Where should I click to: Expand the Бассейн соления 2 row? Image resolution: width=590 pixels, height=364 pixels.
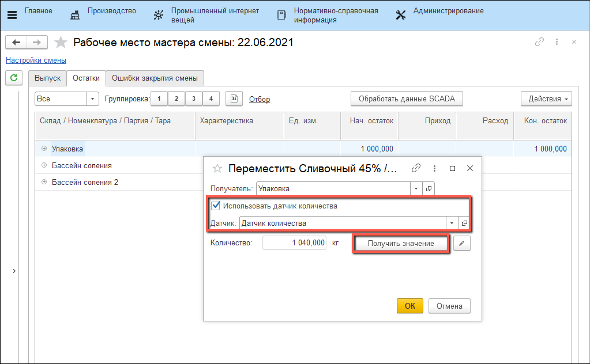pyautogui.click(x=44, y=182)
